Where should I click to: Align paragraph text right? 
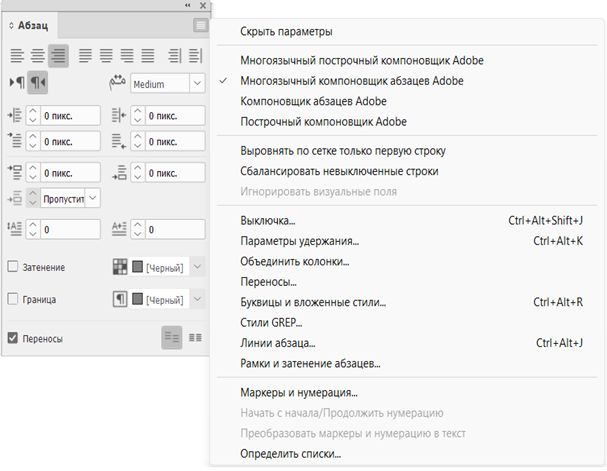coord(58,56)
